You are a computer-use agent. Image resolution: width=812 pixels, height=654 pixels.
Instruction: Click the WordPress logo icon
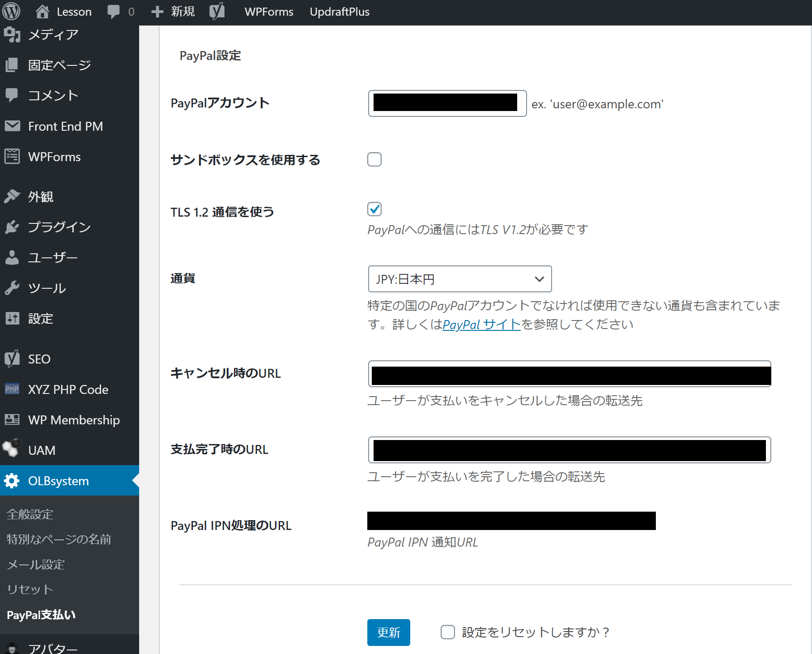click(11, 11)
